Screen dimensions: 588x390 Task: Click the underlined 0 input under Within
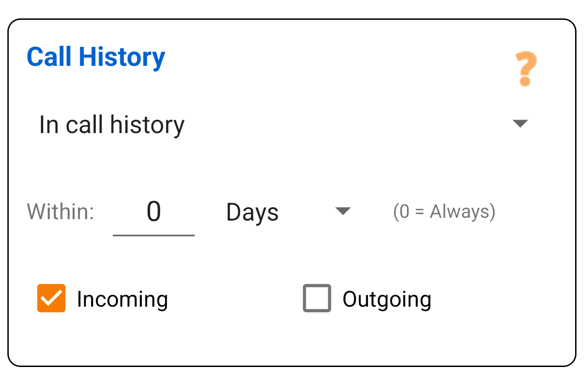(154, 211)
